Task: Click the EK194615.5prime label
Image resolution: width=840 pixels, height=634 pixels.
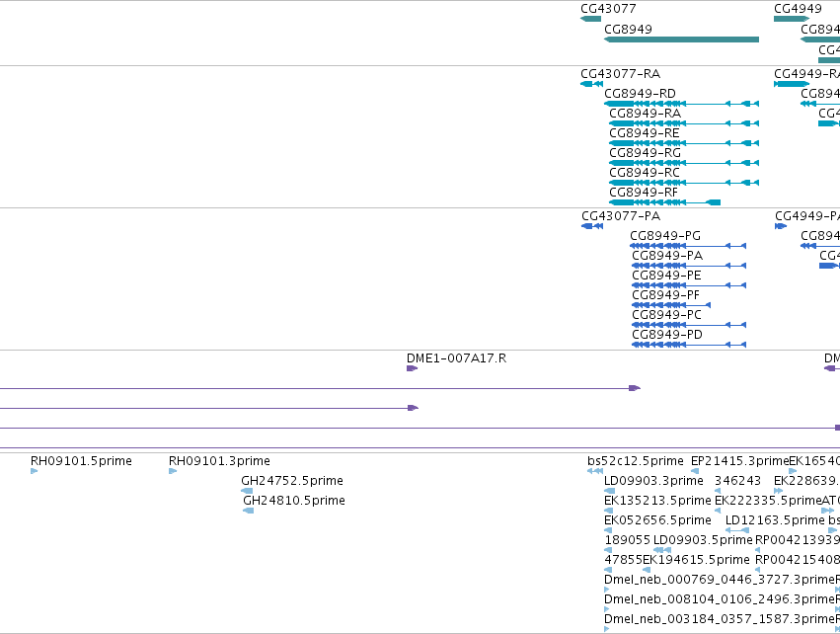Action: (x=696, y=560)
